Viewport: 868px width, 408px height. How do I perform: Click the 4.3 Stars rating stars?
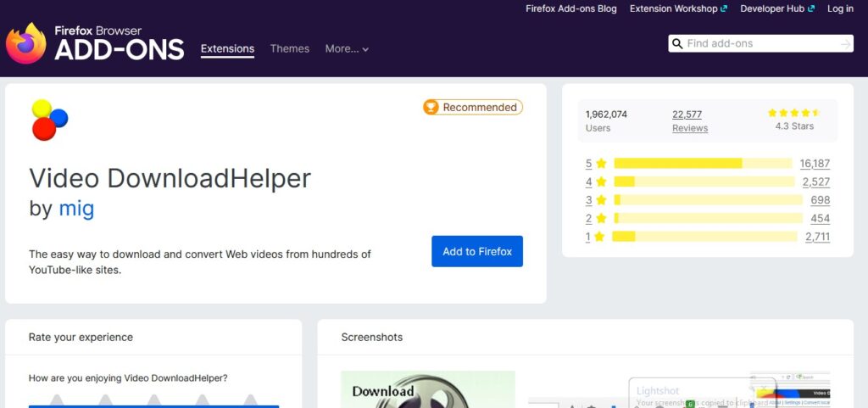(x=794, y=113)
